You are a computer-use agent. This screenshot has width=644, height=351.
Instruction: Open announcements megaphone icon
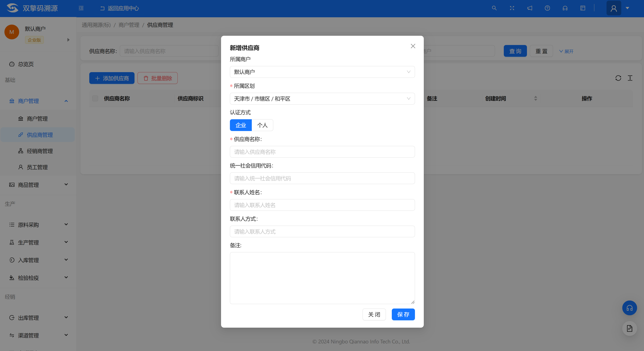click(x=529, y=8)
